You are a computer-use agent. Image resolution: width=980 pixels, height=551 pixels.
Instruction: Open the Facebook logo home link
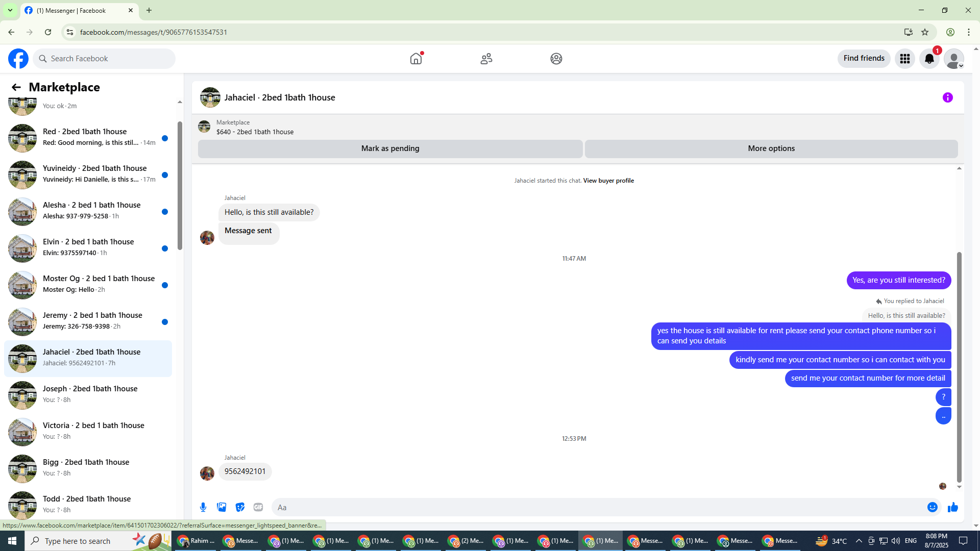click(x=18, y=59)
